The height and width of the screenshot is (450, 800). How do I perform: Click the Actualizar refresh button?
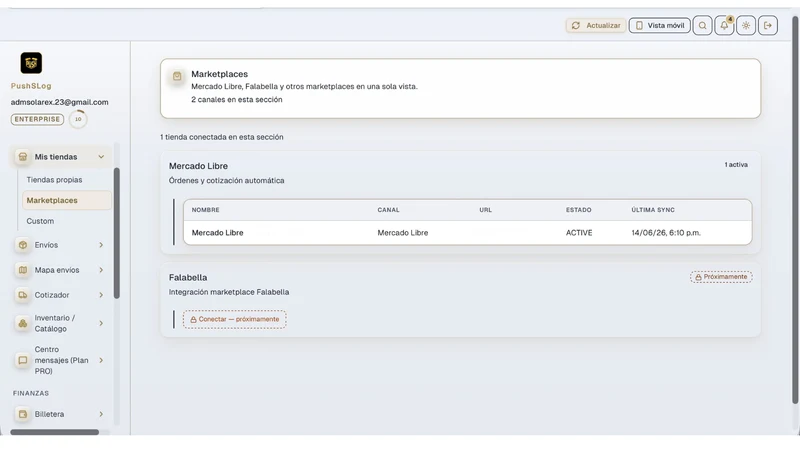click(595, 26)
